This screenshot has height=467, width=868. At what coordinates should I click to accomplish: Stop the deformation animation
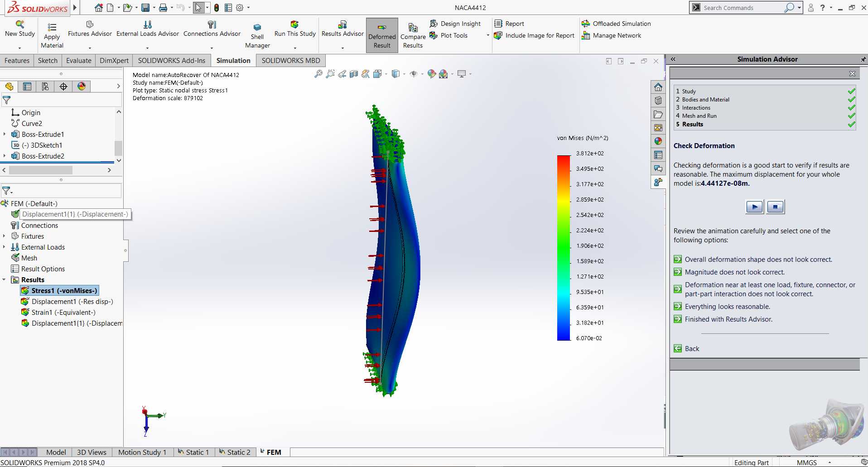[x=775, y=207]
